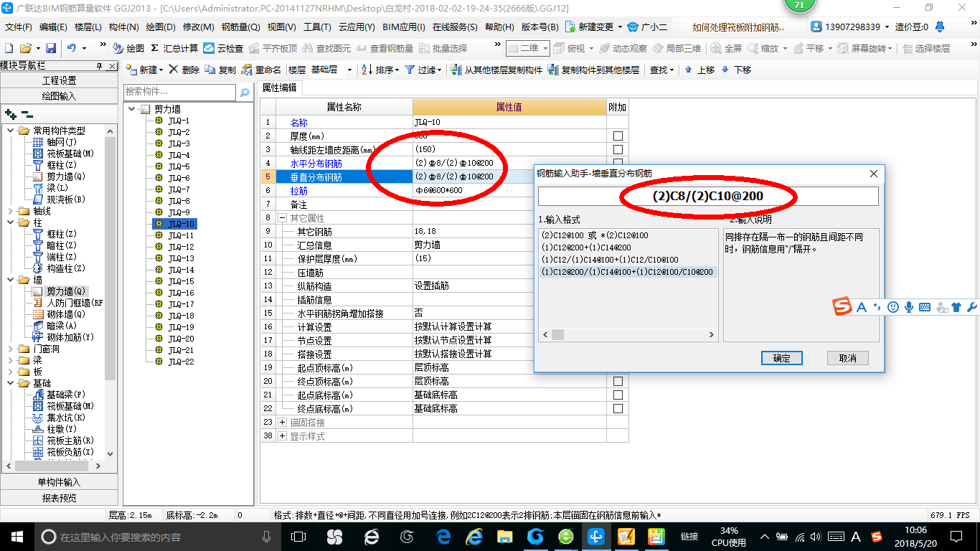Open 报表预览 section
This screenshot has width=980, height=551.
point(59,498)
